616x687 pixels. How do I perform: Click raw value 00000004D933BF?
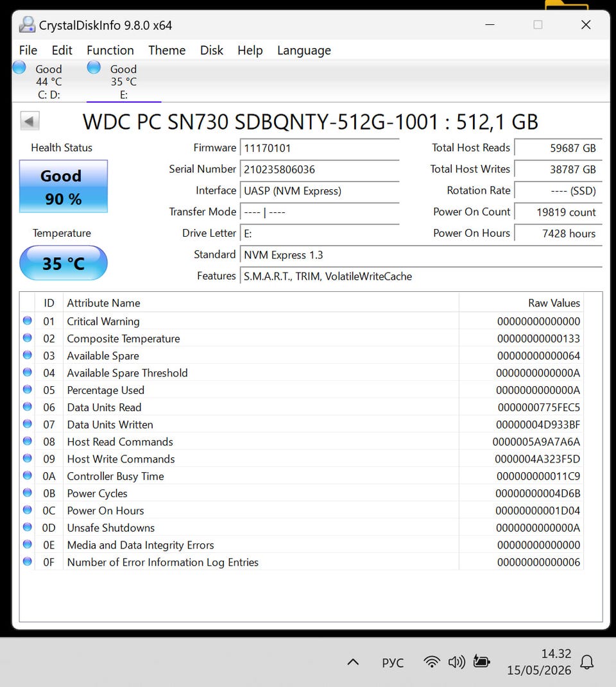tap(538, 425)
